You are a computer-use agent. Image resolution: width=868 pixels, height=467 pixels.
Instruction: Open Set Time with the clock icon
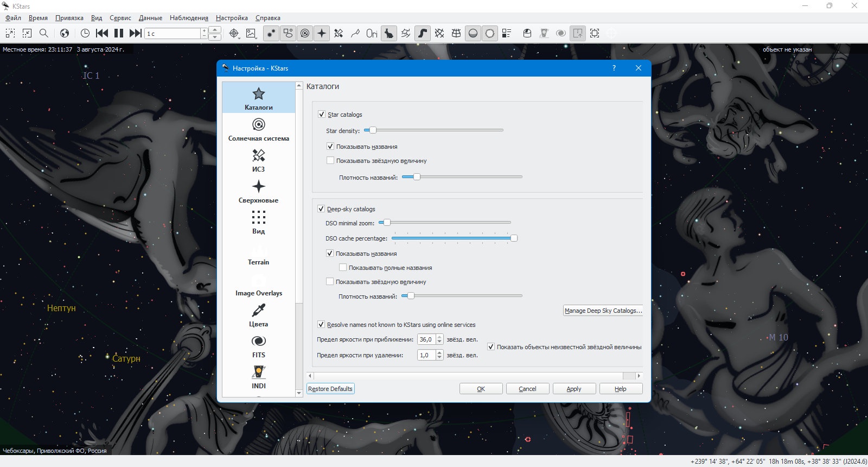[85, 33]
